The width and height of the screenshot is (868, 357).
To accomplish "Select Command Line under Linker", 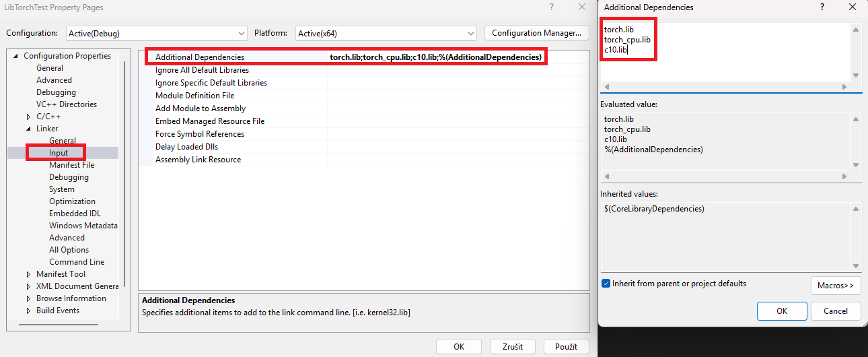I will (x=77, y=262).
